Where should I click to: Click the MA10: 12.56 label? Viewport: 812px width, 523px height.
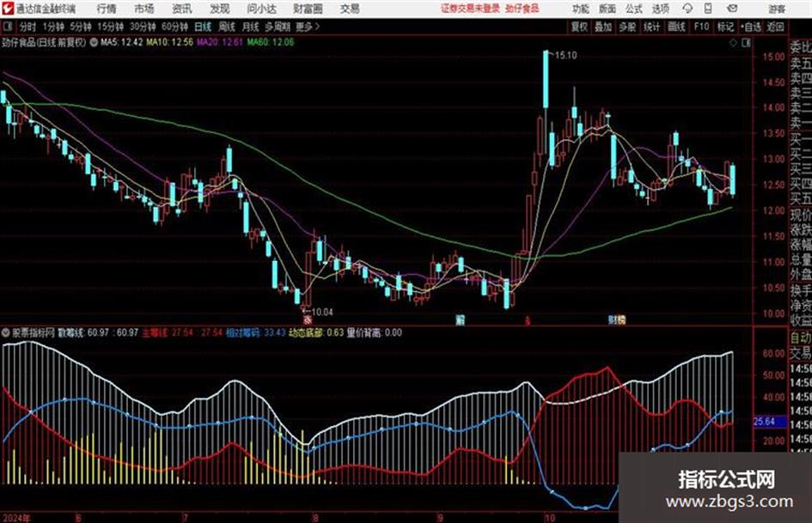coord(170,42)
